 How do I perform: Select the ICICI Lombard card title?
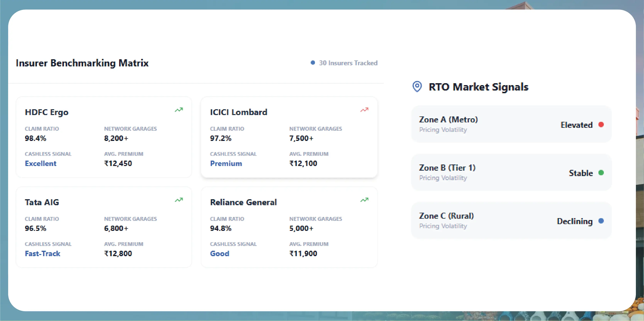coord(238,112)
